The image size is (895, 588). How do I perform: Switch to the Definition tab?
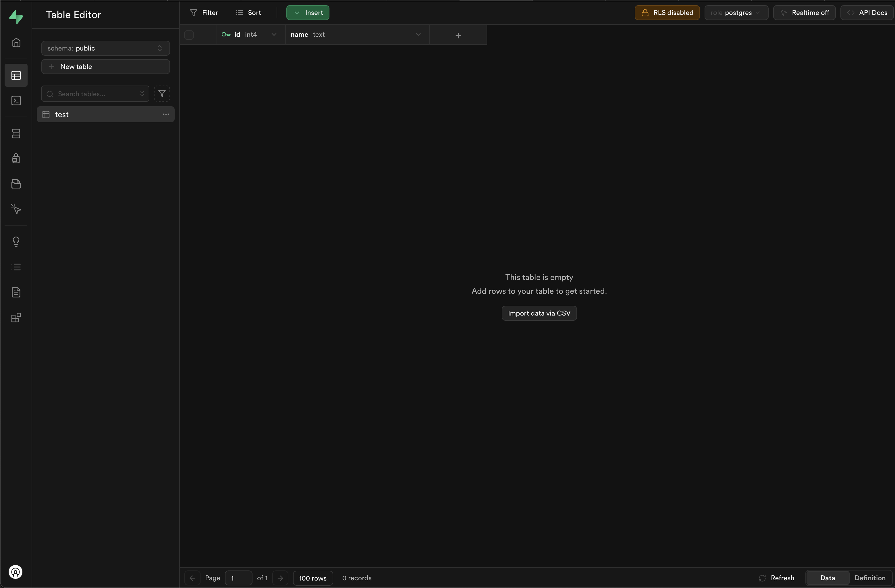pyautogui.click(x=870, y=578)
